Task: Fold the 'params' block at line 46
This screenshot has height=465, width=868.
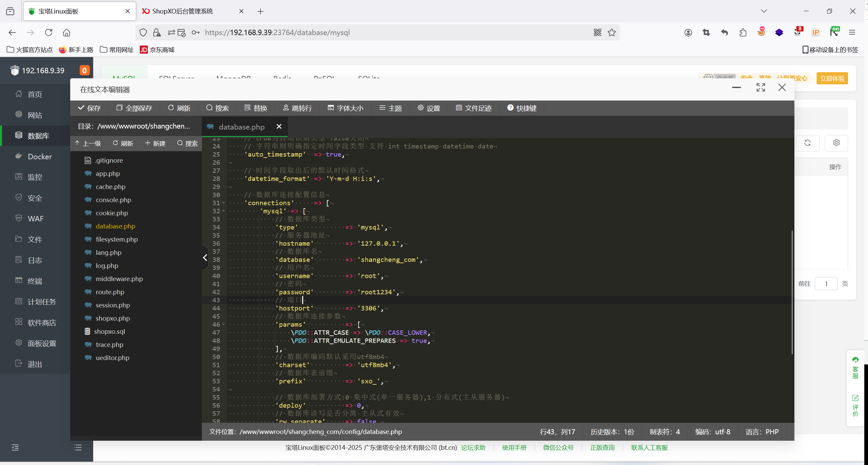Action: click(x=223, y=324)
